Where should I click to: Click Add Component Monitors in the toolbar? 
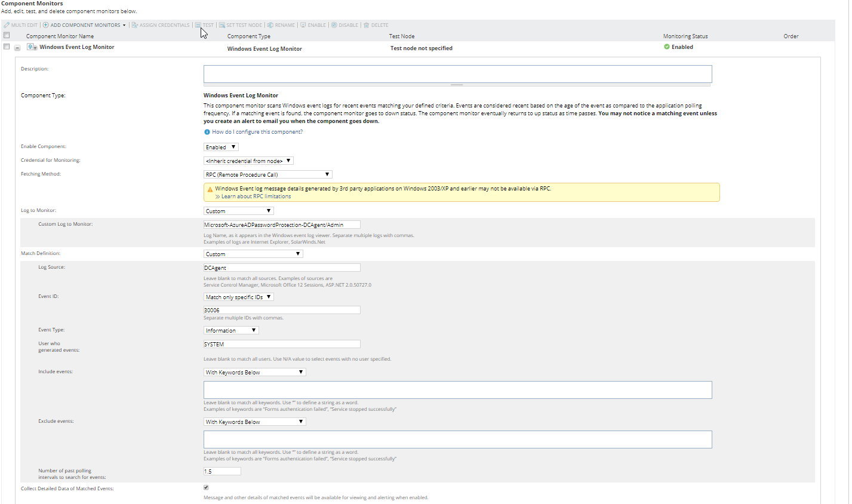[85, 25]
